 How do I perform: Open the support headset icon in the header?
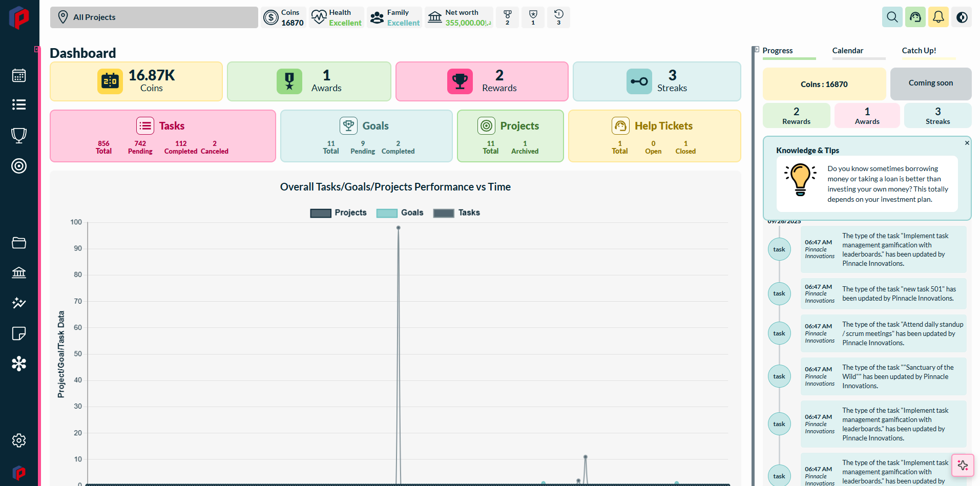coord(915,17)
